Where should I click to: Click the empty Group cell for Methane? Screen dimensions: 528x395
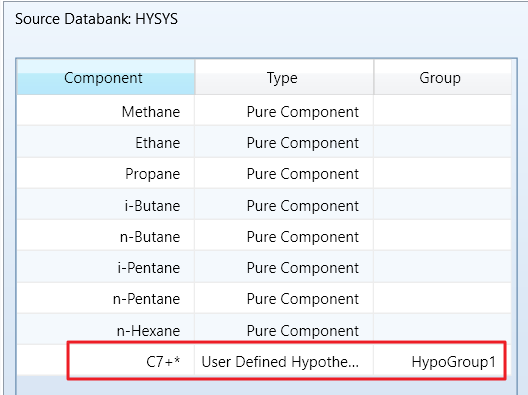click(x=442, y=111)
